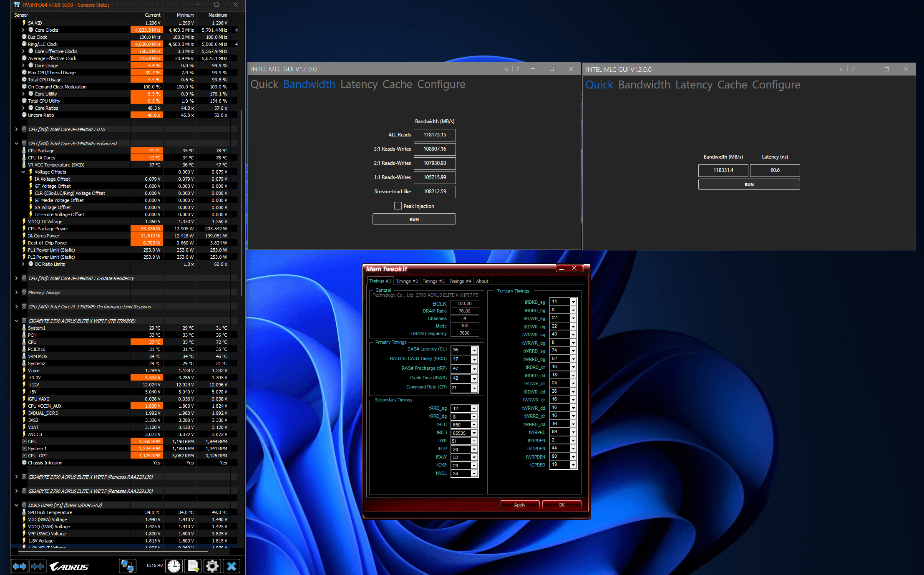Expand the CPU DTS sensor section
This screenshot has width=924, height=575.
click(x=17, y=129)
